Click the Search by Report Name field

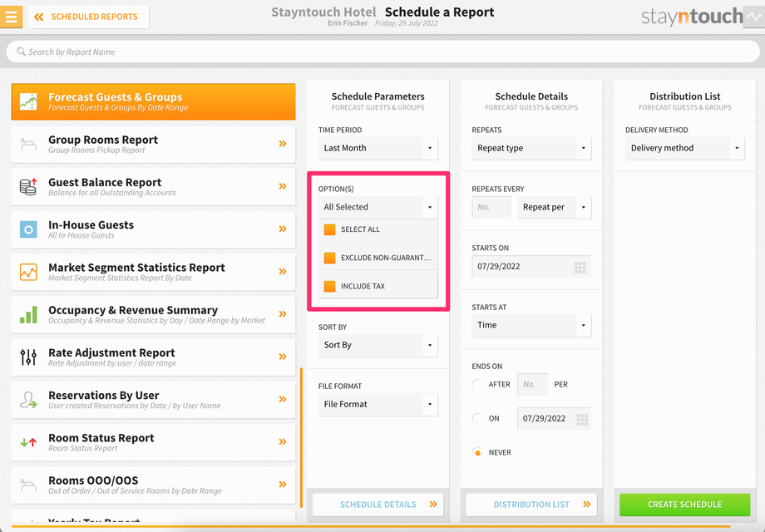[x=383, y=52]
